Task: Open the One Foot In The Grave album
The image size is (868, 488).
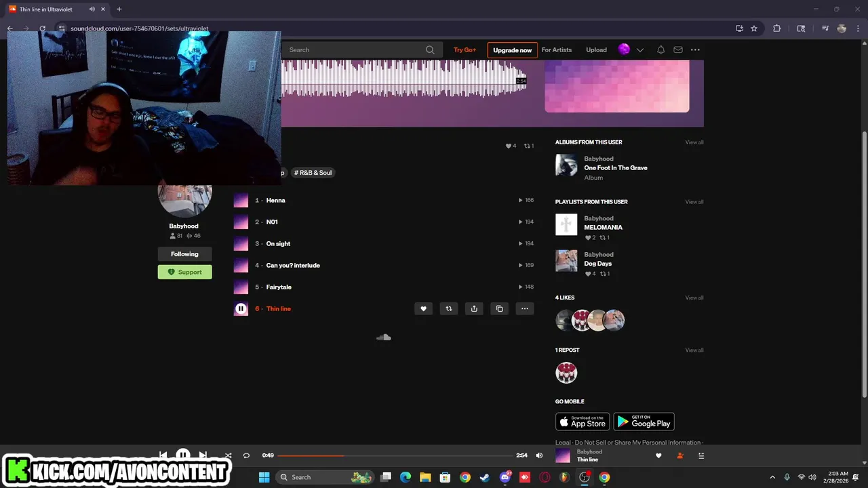Action: (x=616, y=168)
